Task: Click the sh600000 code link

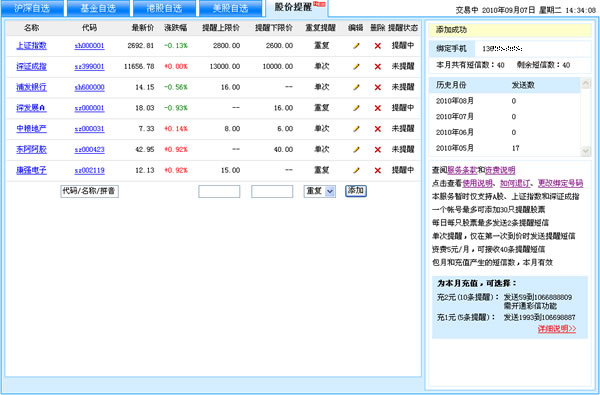Action: point(90,87)
